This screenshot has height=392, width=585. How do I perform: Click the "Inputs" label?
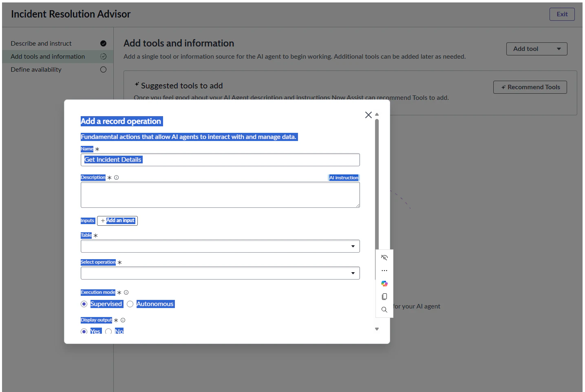click(x=88, y=221)
